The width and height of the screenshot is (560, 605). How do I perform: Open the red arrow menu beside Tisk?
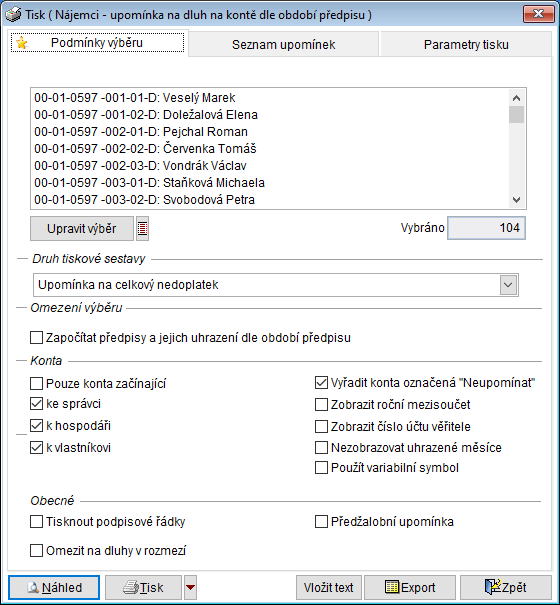(x=191, y=587)
